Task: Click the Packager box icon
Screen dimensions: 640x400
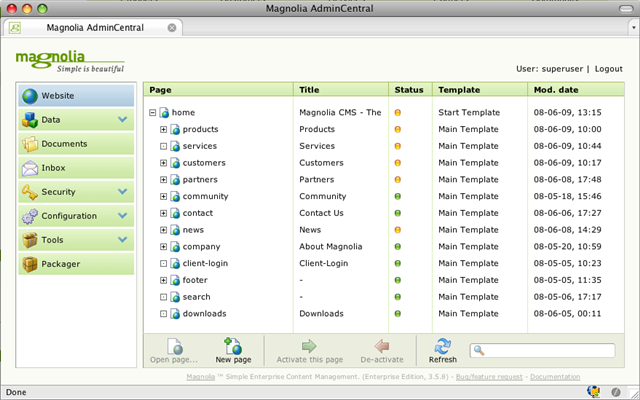Action: click(30, 264)
